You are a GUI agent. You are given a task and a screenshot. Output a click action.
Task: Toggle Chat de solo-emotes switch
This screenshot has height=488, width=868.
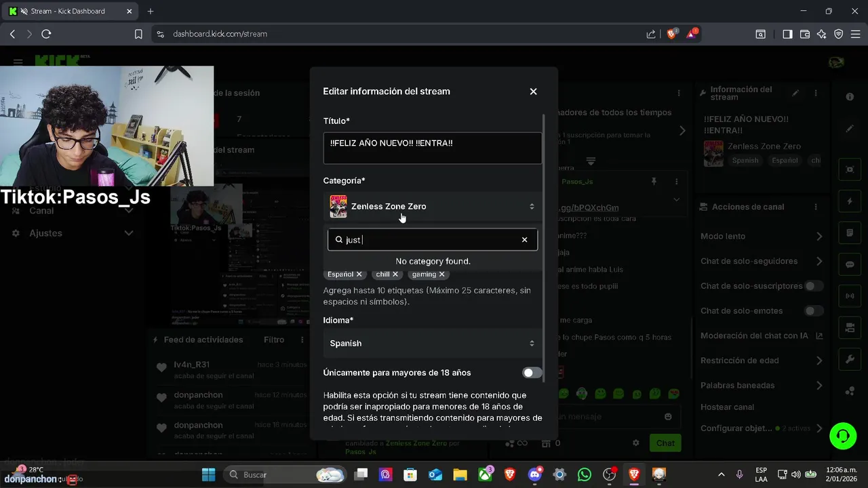coord(813,311)
